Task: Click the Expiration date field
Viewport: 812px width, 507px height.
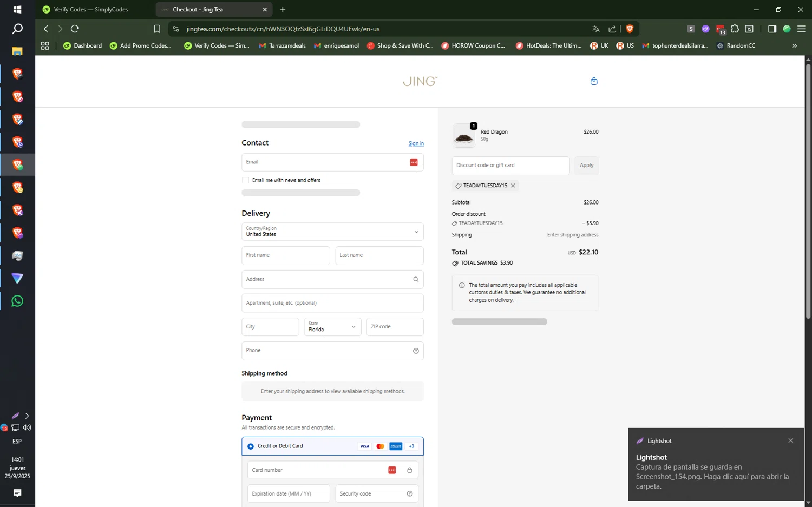Action: pos(289,493)
